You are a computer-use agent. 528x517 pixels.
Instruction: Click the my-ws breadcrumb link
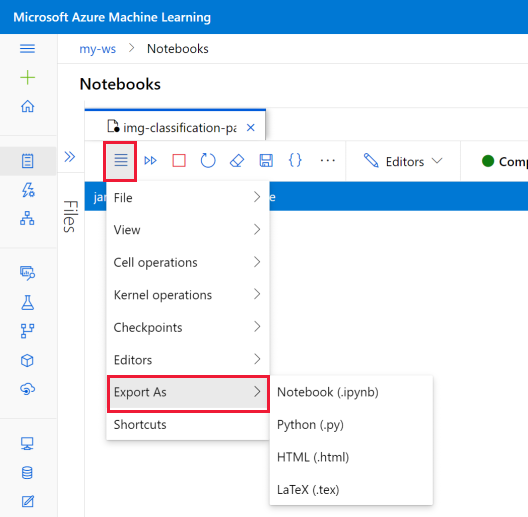click(97, 49)
